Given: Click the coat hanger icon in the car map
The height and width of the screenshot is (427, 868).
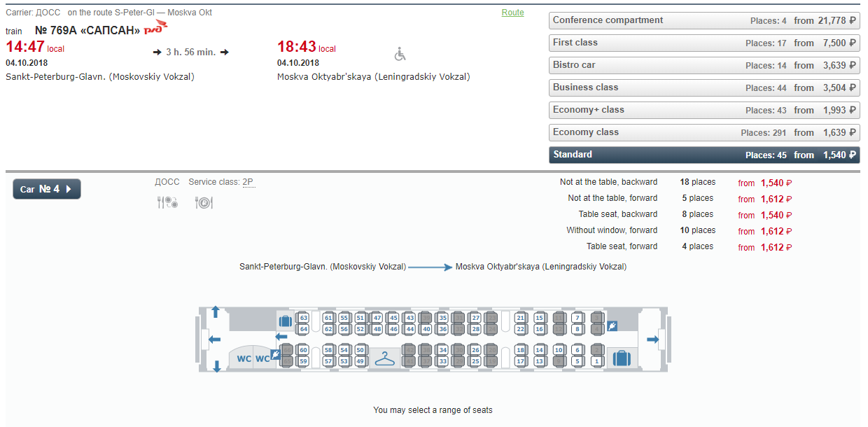Looking at the screenshot, I should pos(384,359).
